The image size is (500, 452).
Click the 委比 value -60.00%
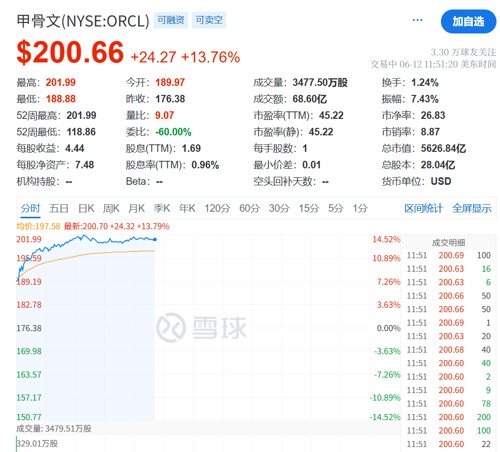173,132
